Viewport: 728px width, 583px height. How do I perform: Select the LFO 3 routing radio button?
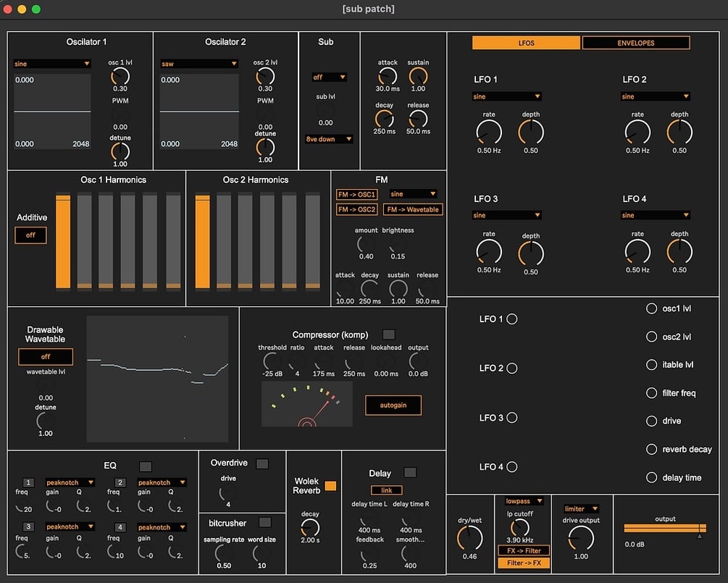pos(512,418)
